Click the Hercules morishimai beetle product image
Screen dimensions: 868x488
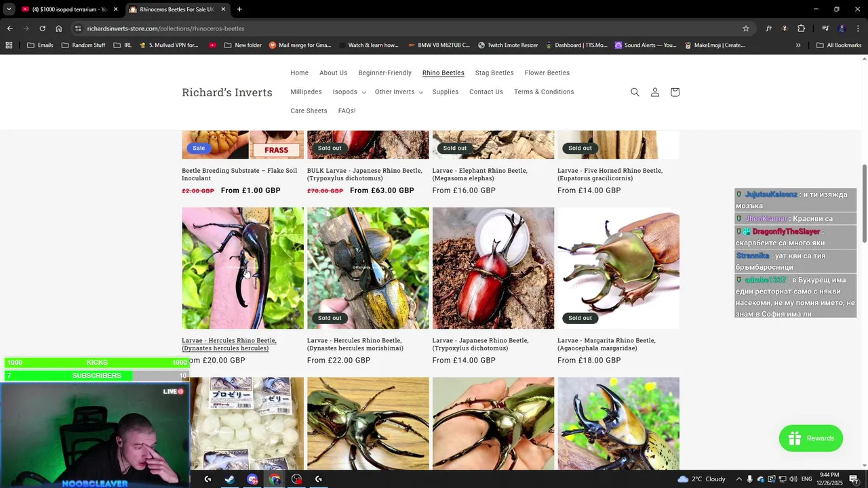368,268
